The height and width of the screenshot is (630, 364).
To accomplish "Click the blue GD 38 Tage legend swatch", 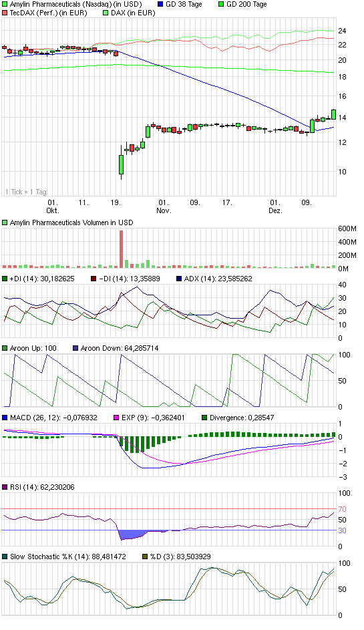I will point(161,5).
